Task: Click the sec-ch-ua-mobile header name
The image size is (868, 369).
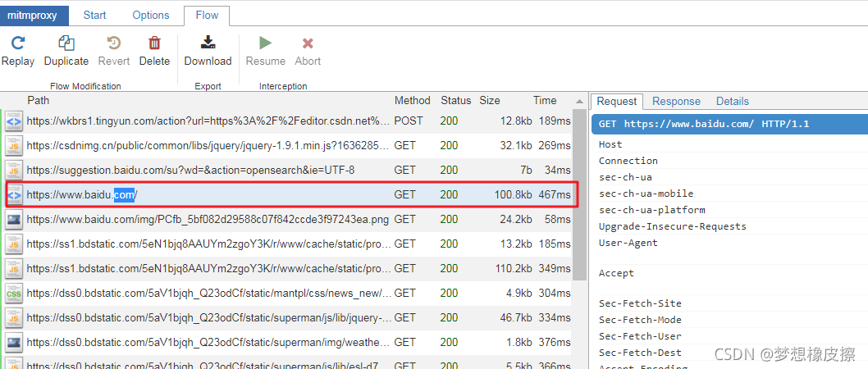Action: point(646,194)
